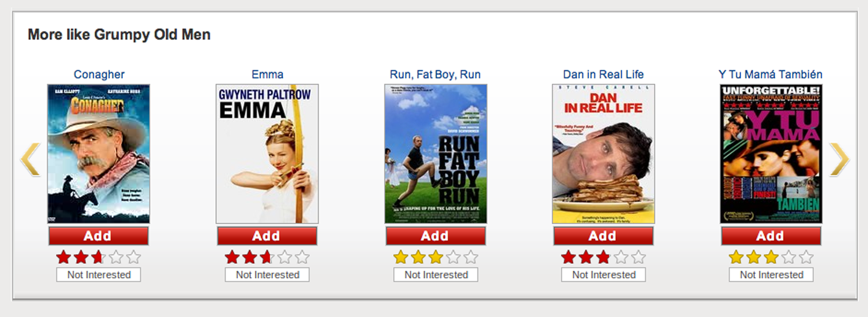Open the Conagher title link

99,74
